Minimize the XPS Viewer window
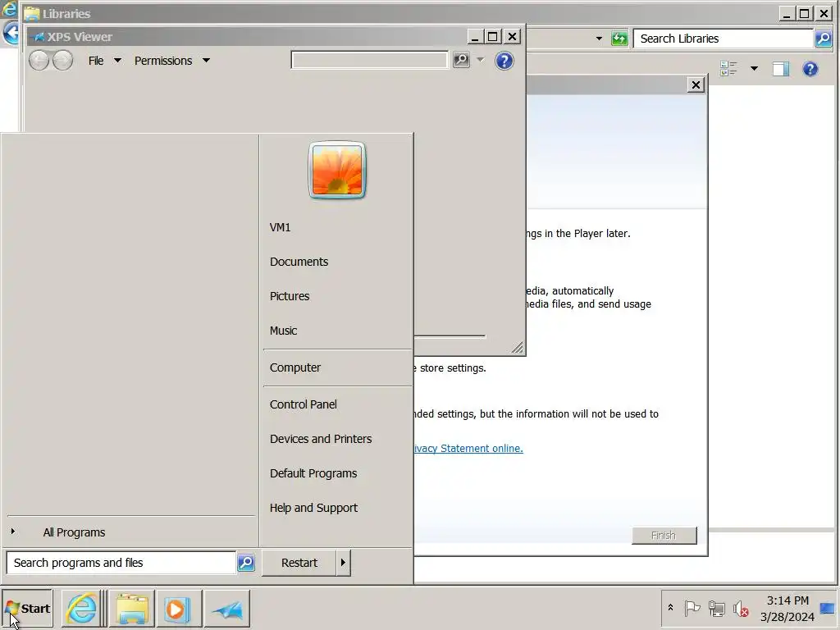 click(475, 36)
